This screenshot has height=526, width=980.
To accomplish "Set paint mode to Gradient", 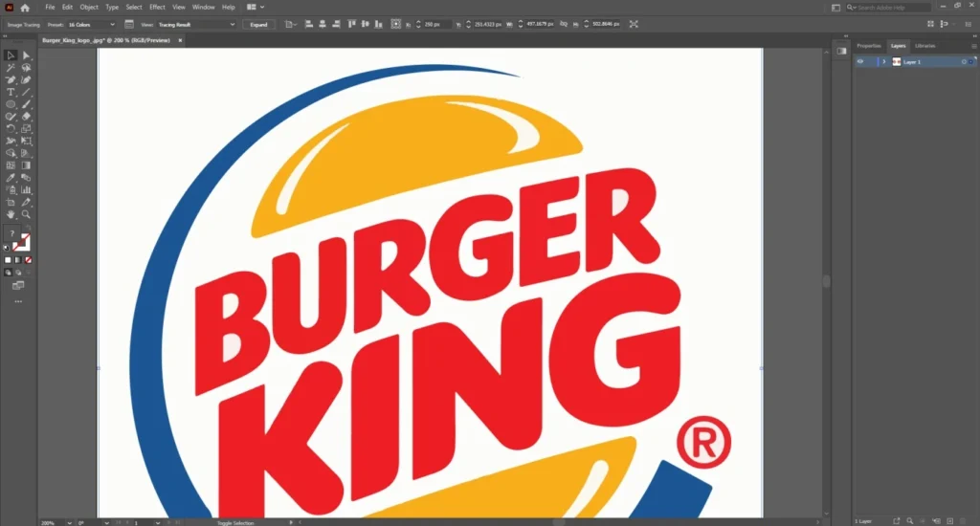I will [x=17, y=260].
